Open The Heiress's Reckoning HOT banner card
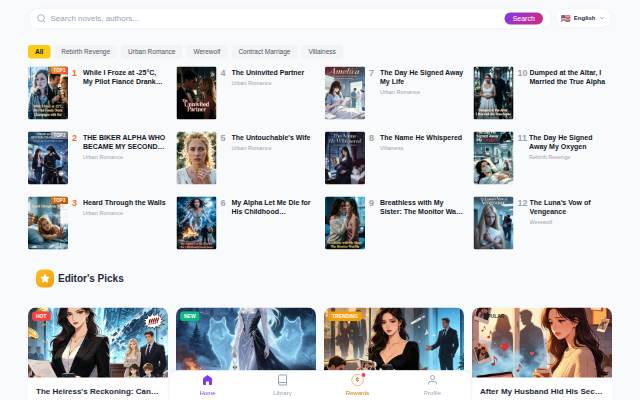Viewport: 640px width, 400px height. point(98,342)
